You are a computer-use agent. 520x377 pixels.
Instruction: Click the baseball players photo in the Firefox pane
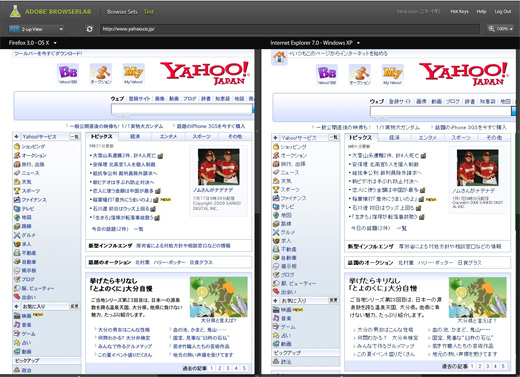pyautogui.click(x=219, y=167)
